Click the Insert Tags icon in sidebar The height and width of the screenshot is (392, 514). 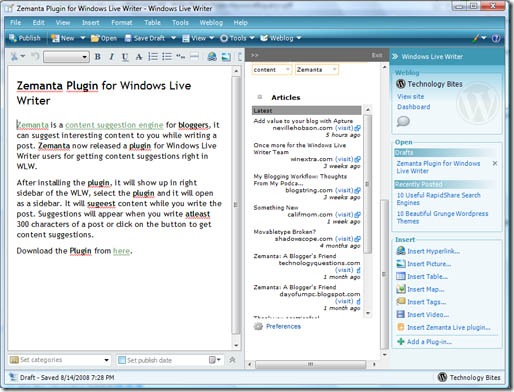click(x=400, y=302)
